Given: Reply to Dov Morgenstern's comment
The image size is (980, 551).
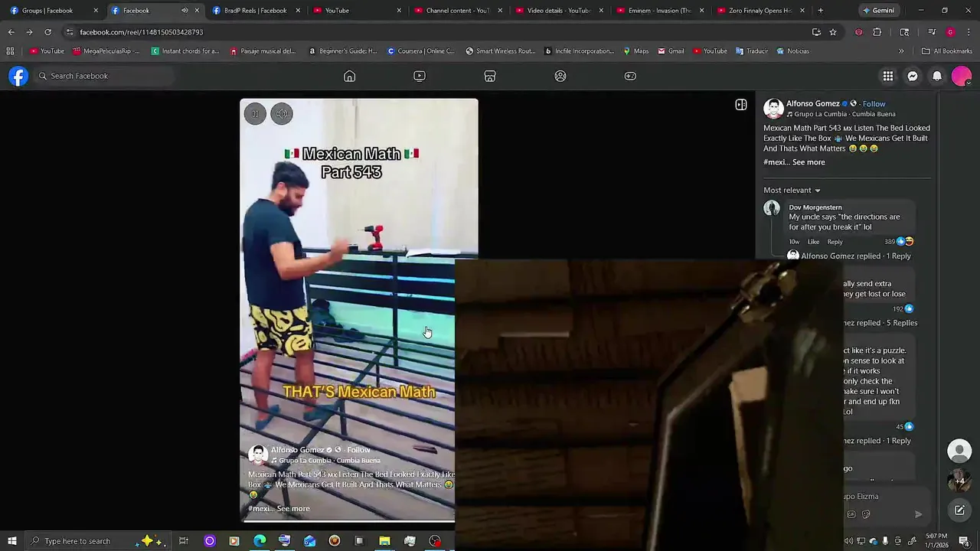Looking at the screenshot, I should [x=835, y=242].
